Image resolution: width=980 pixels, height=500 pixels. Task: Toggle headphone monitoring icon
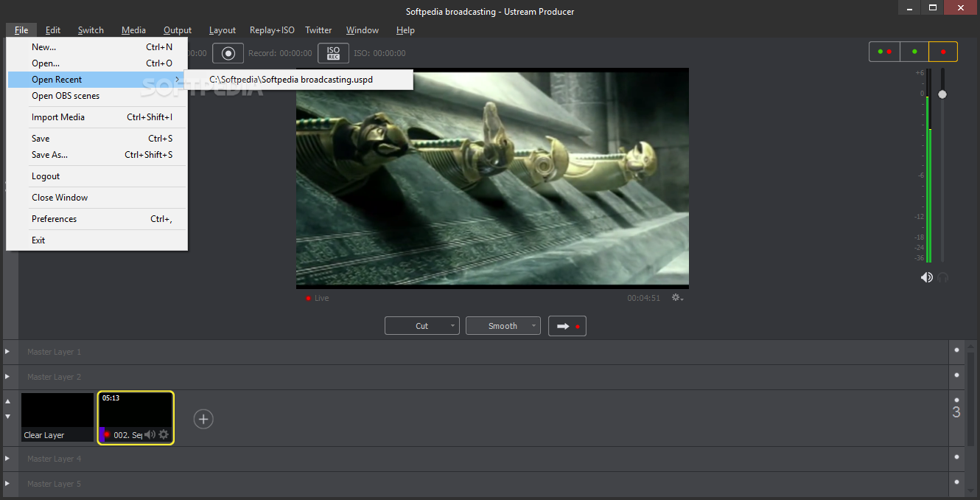[x=942, y=277]
